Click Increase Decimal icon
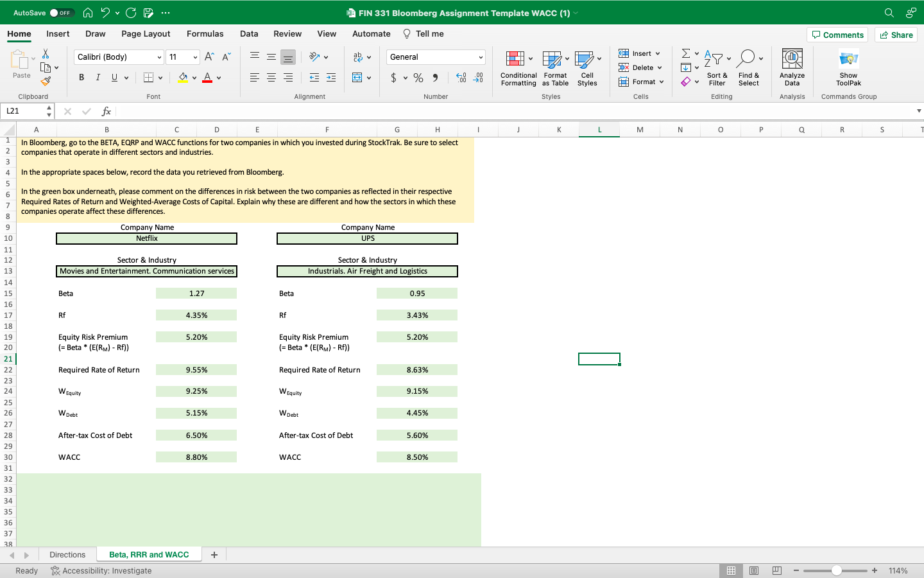This screenshot has height=578, width=924. point(461,78)
